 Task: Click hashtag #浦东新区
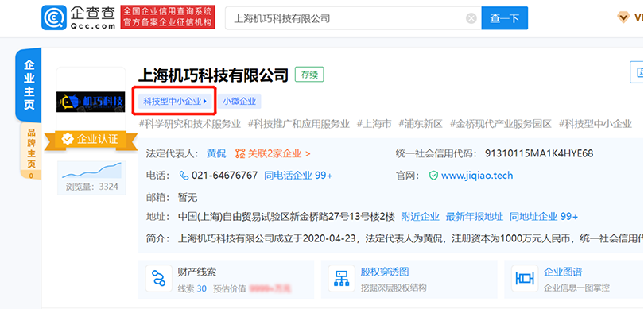[x=421, y=123]
